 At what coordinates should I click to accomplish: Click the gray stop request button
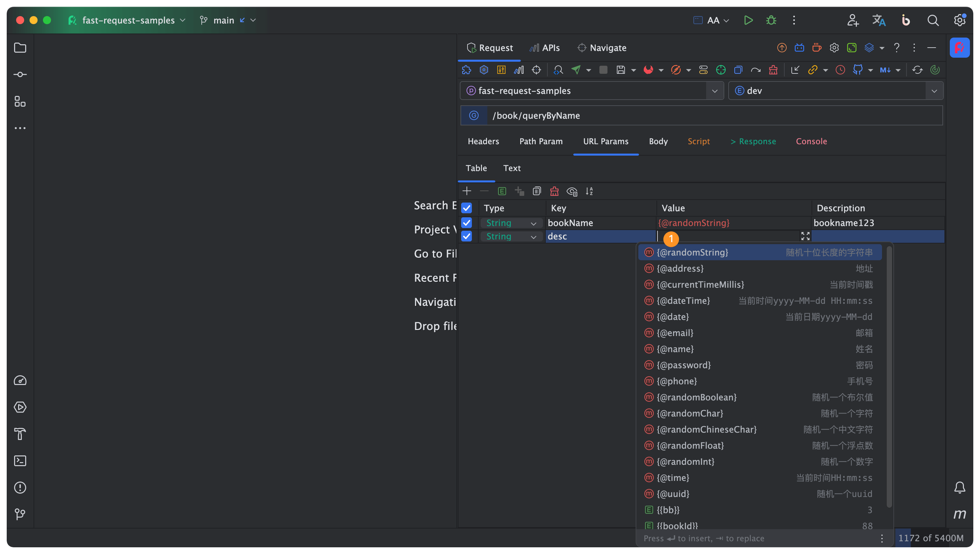tap(603, 70)
